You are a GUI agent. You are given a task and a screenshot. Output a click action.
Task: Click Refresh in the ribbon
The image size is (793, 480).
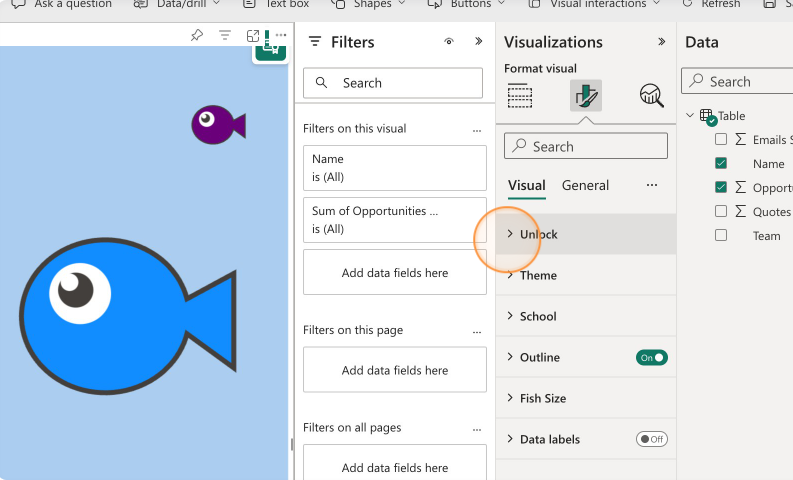(x=711, y=4)
